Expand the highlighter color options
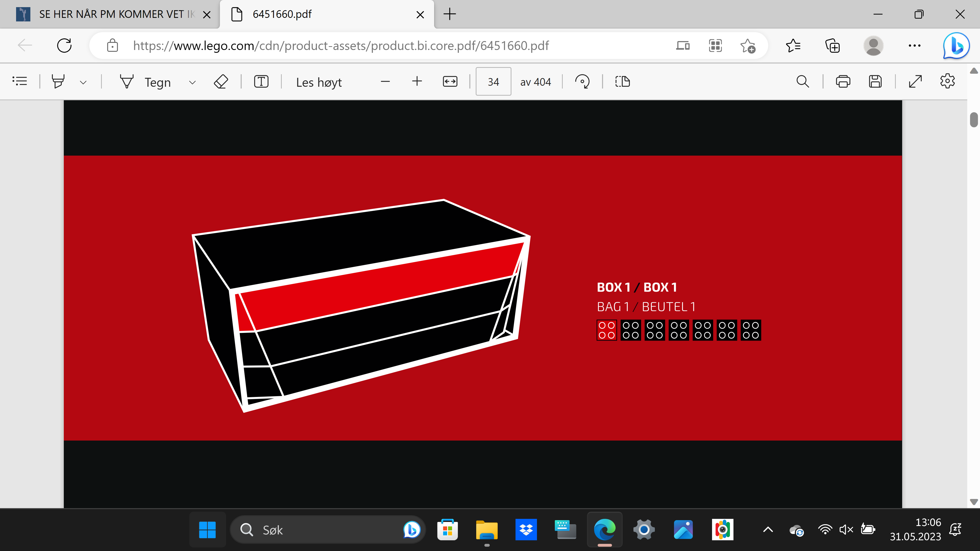Viewport: 980px width, 551px height. (83, 82)
